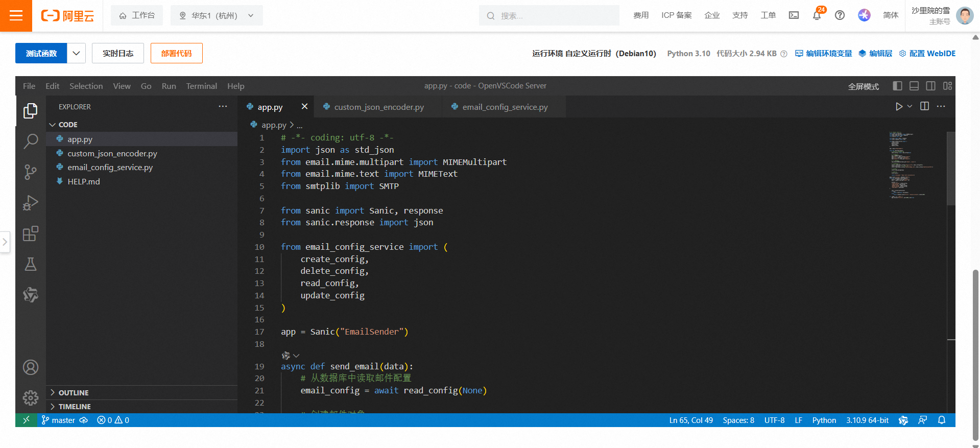
Task: Click the remote window status bar icon
Action: (x=26, y=420)
